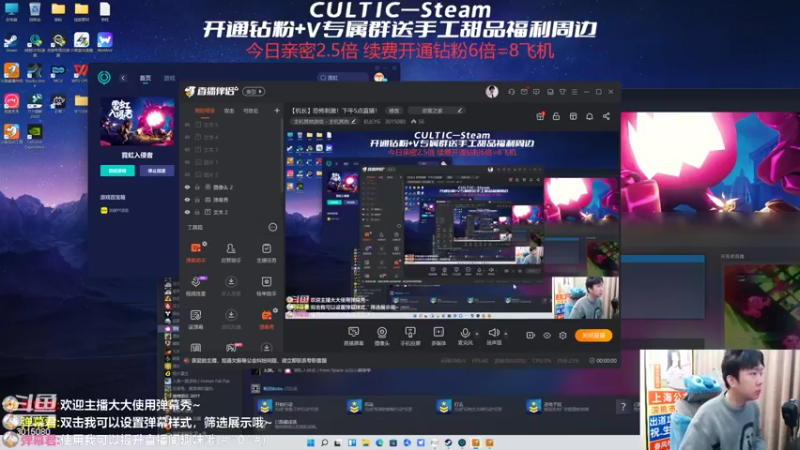Viewport: 800px width, 450px height.
Task: Open the 房管助手 toolbox tool
Action: coord(231,253)
